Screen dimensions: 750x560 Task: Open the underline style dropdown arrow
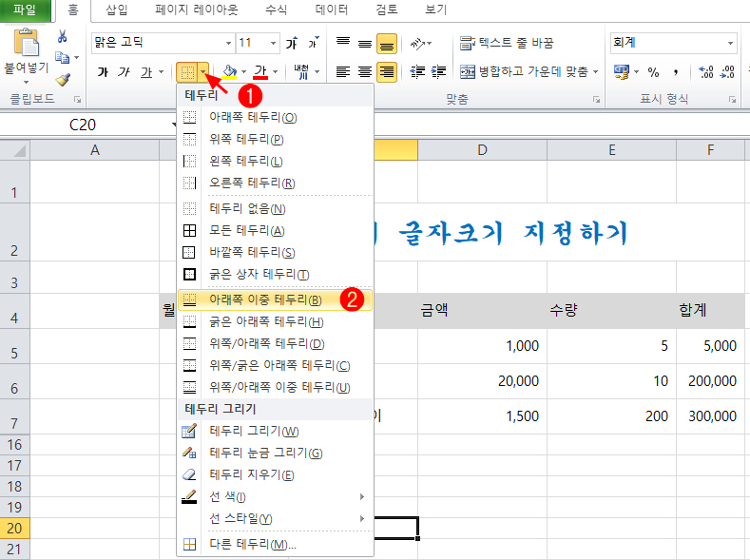[161, 72]
